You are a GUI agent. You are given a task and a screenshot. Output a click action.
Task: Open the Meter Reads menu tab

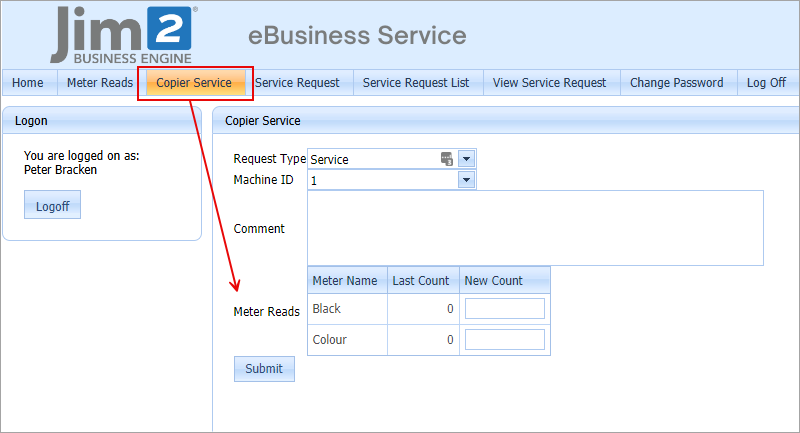(100, 83)
